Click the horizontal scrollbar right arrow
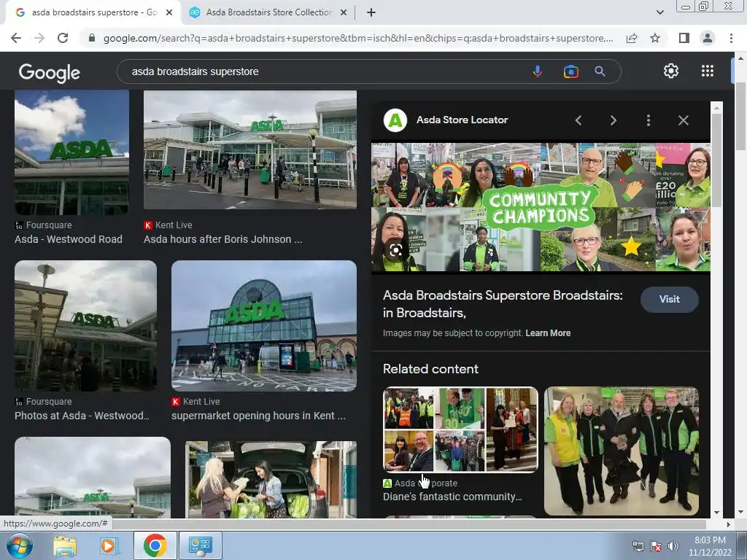 point(728,524)
